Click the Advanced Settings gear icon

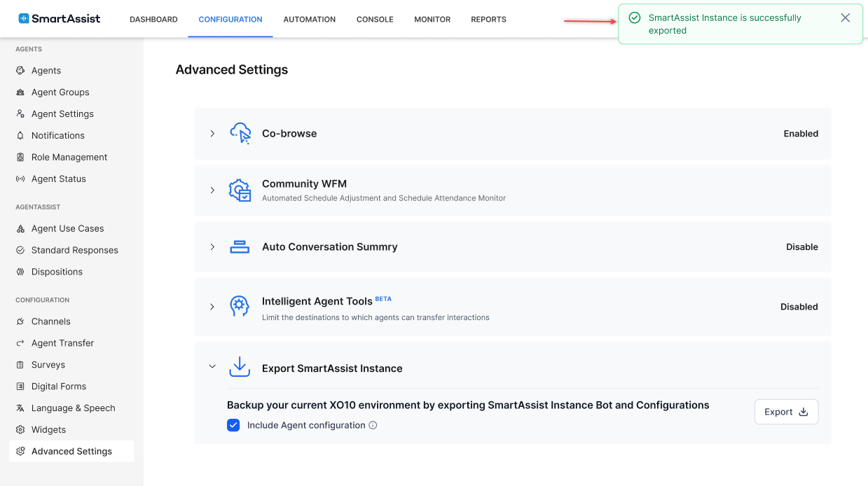pos(20,452)
